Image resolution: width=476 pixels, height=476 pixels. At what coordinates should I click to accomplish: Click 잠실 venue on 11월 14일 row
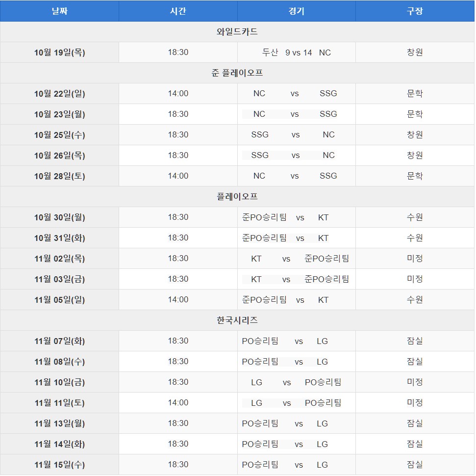415,444
